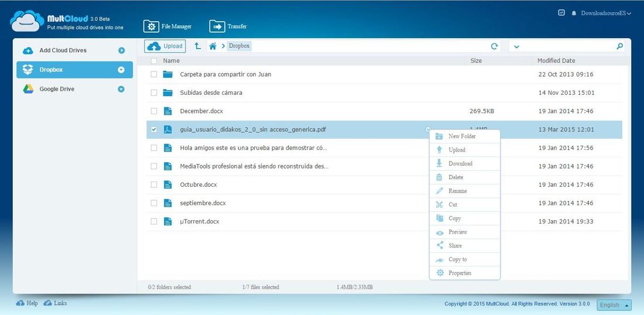Check the MediaTools profesional file checkbox
Image resolution: width=644 pixels, height=315 pixels.
click(x=153, y=166)
